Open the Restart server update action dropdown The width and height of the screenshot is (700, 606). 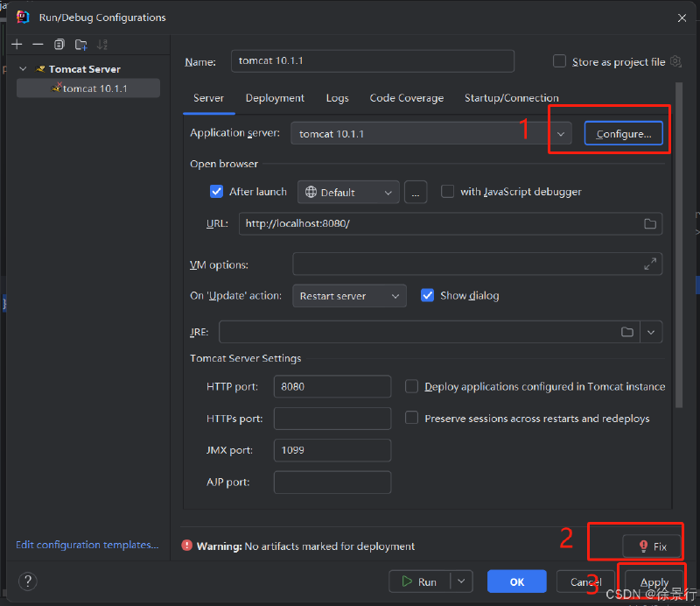pos(349,296)
